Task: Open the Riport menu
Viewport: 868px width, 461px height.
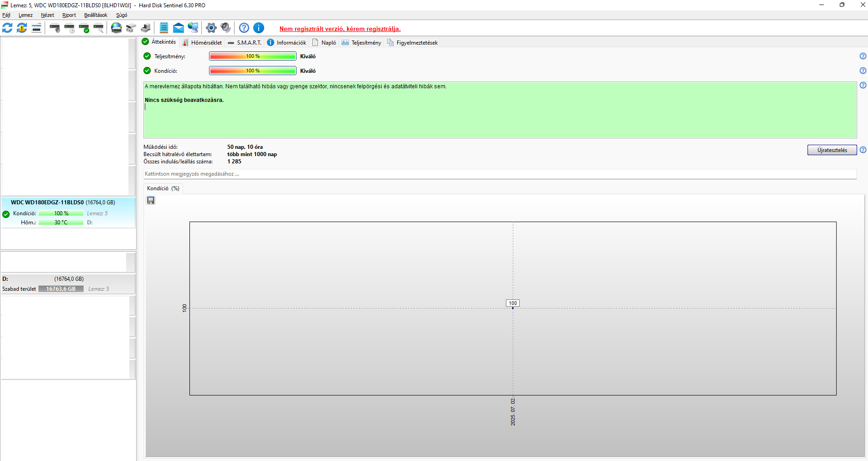Action: (69, 15)
